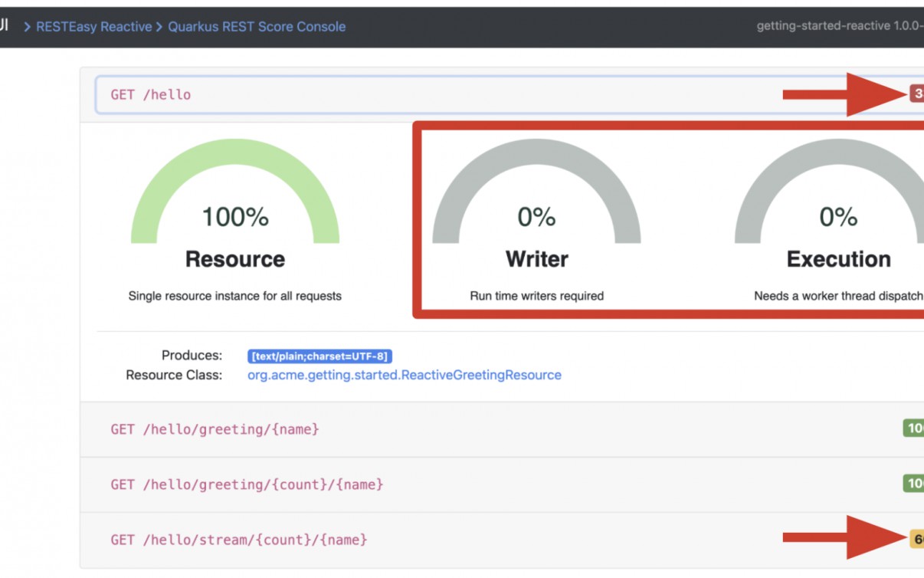Click the gray Writer 0% gauge

click(536, 192)
